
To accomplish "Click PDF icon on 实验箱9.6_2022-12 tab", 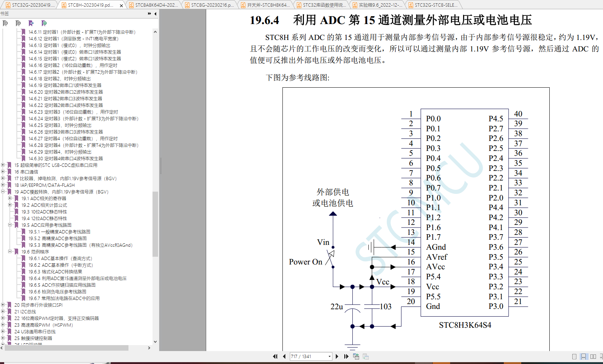I will (x=355, y=5).
